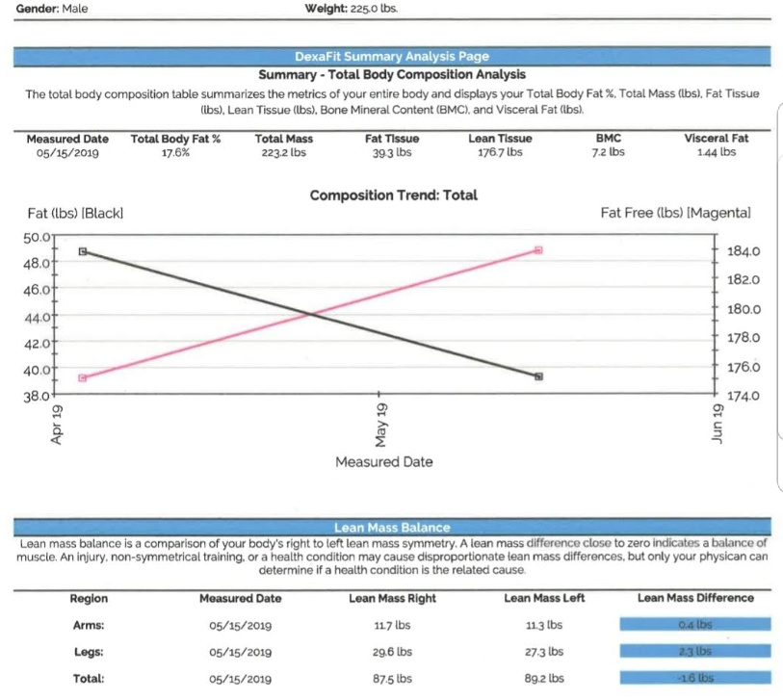Click the Weight: 225.0 lbs field
Viewport: 783px width, 700px height.
pyautogui.click(x=351, y=8)
